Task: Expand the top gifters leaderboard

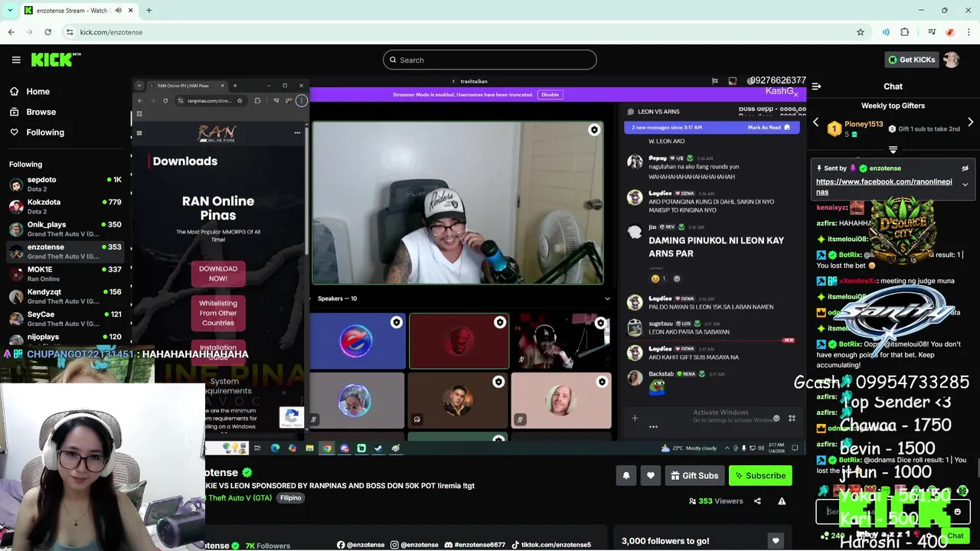Action: (x=893, y=149)
